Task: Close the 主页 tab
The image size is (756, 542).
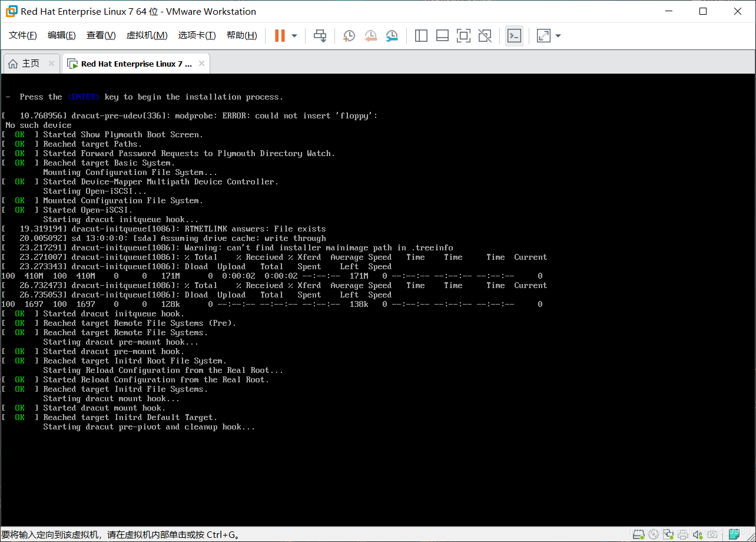Action: click(51, 64)
